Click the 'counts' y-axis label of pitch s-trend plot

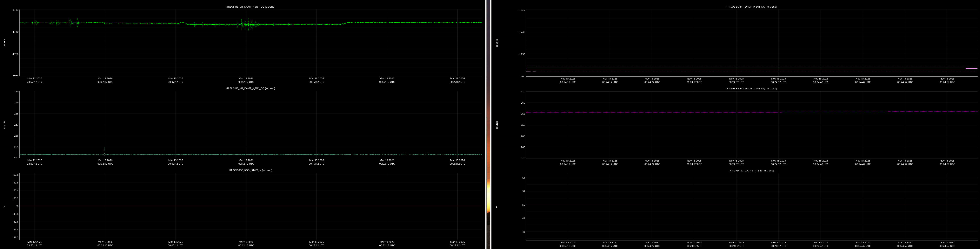click(5, 43)
